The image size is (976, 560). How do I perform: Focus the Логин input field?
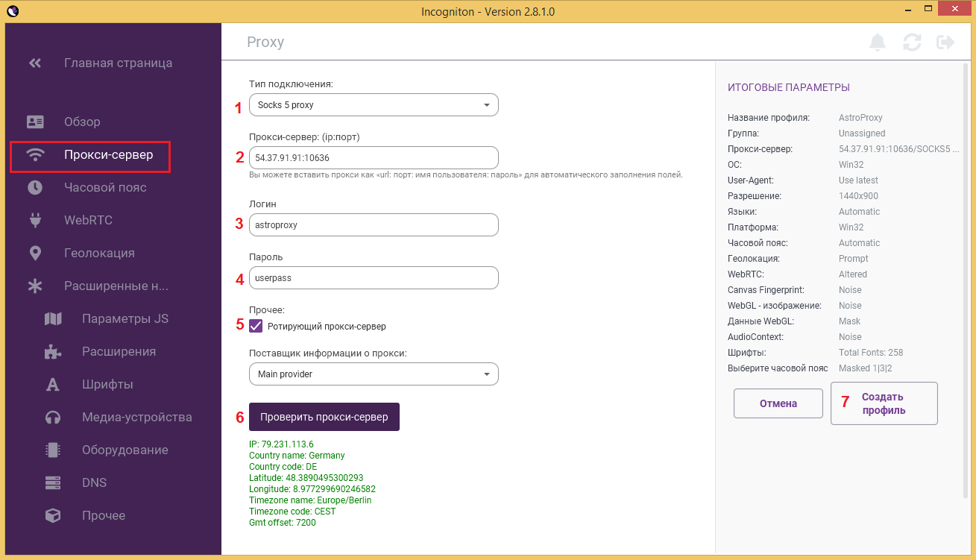point(374,224)
